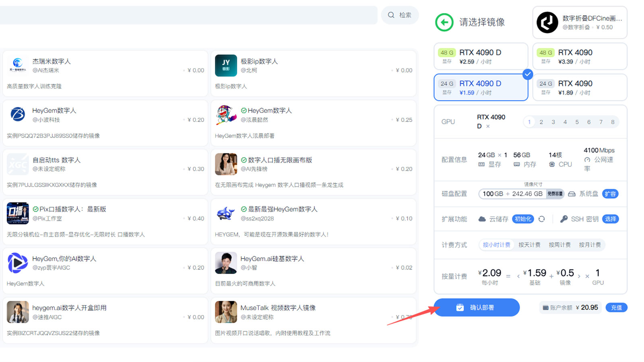Set GPU count to 8
This screenshot has height=362, width=644.
tap(613, 122)
